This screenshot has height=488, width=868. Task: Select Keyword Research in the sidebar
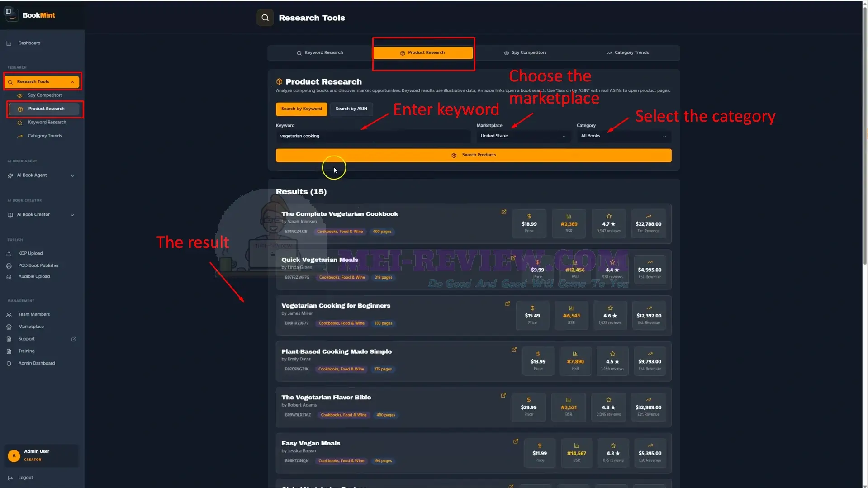tap(47, 123)
